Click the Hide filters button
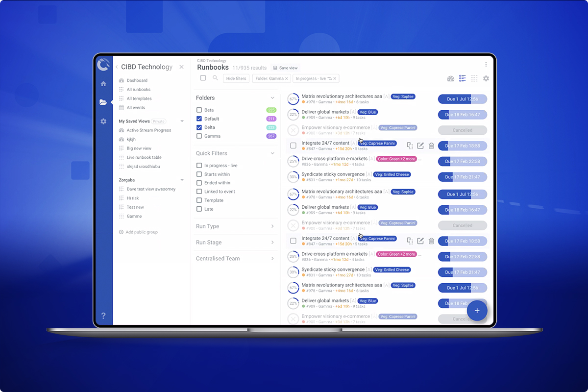Viewport: 588px width, 392px height. coord(236,78)
